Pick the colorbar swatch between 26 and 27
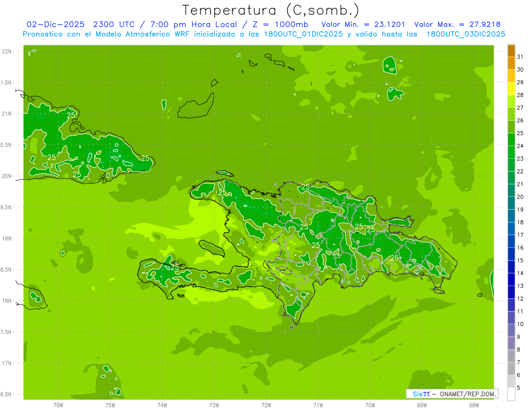 (511, 114)
